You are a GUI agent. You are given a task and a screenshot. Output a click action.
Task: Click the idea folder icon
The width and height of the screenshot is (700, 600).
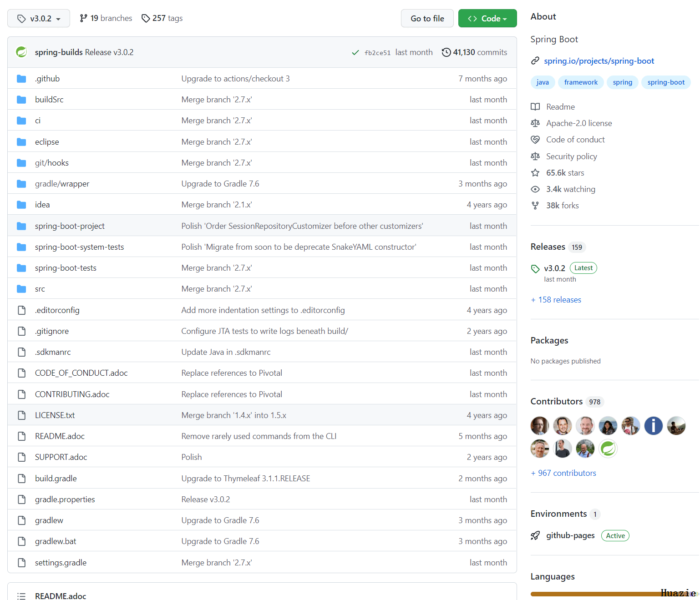tap(21, 205)
